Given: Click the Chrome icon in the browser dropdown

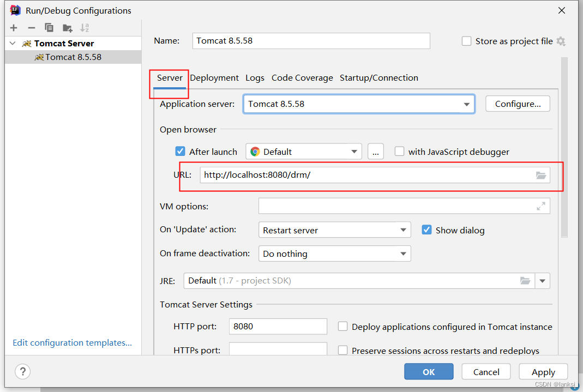Looking at the screenshot, I should pos(255,152).
